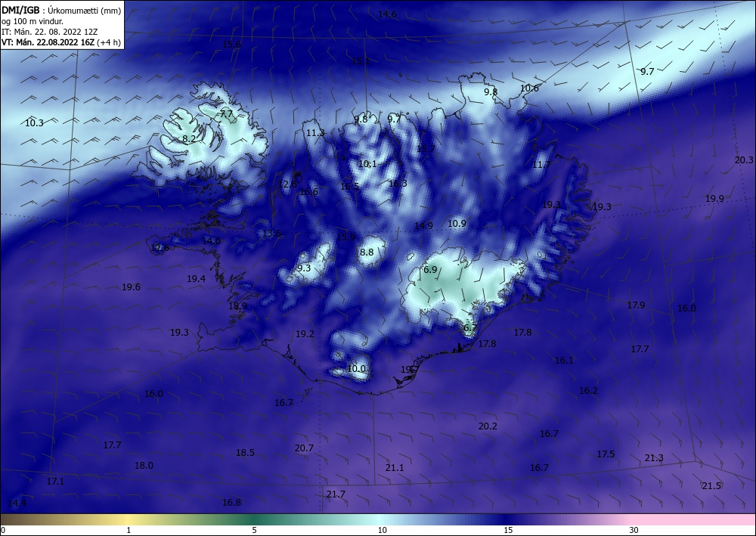This screenshot has width=756, height=536.
Task: Click the 14.6 value at the top of the map
Action: click(x=387, y=14)
